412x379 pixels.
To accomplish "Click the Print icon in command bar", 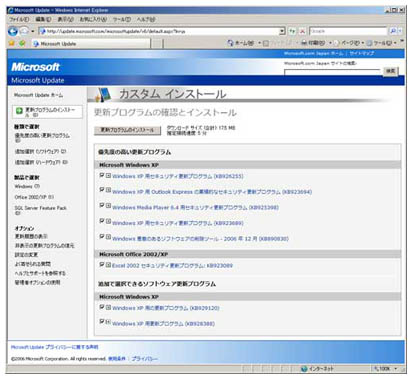I will (x=304, y=43).
